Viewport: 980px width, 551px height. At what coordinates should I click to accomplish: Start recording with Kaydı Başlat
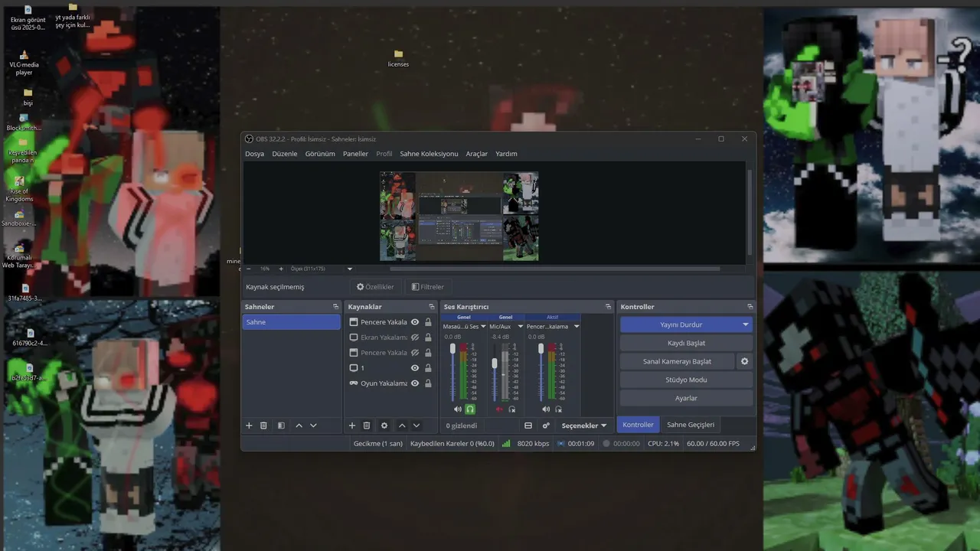(x=686, y=343)
